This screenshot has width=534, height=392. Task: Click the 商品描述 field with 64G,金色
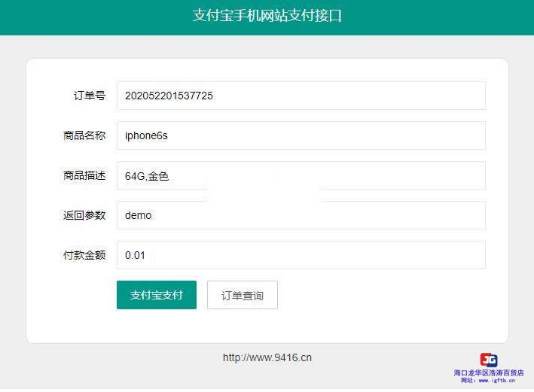click(x=301, y=175)
